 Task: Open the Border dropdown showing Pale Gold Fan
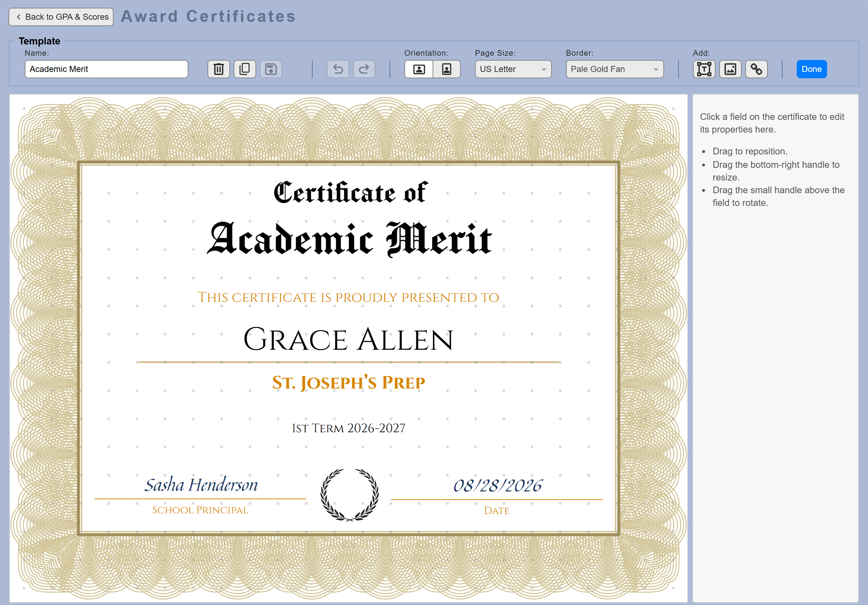point(615,69)
